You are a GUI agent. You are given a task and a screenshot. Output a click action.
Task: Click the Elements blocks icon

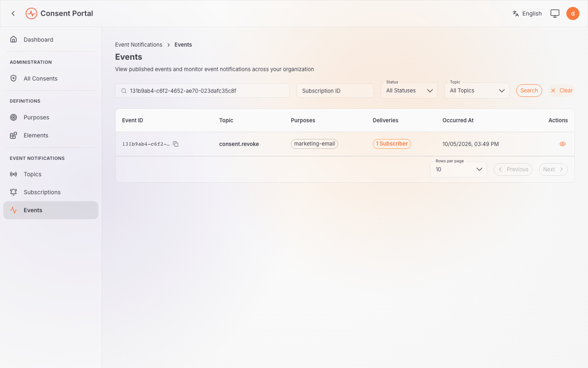click(13, 135)
